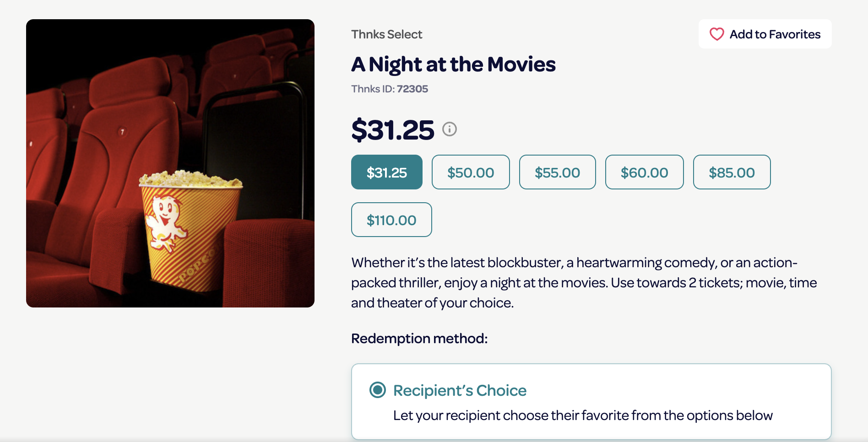Click the Recipient's Choice option title
The width and height of the screenshot is (868, 442).
[x=460, y=390]
